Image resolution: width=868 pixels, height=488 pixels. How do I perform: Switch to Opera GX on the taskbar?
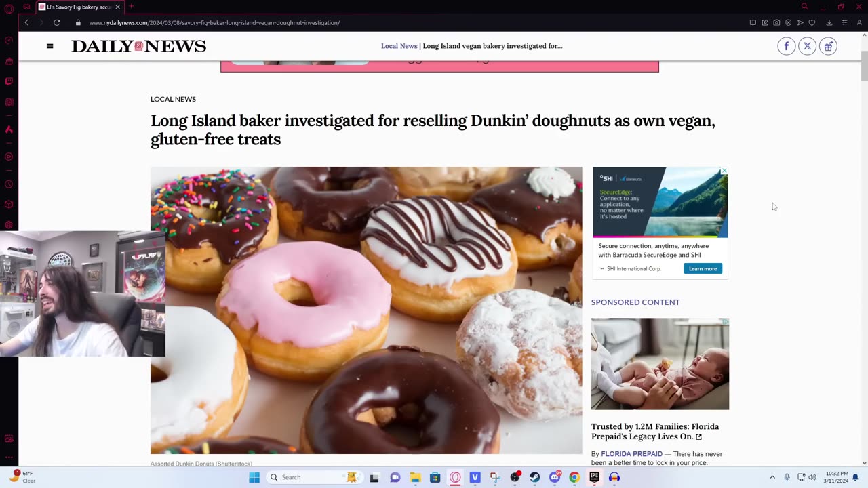tap(455, 477)
